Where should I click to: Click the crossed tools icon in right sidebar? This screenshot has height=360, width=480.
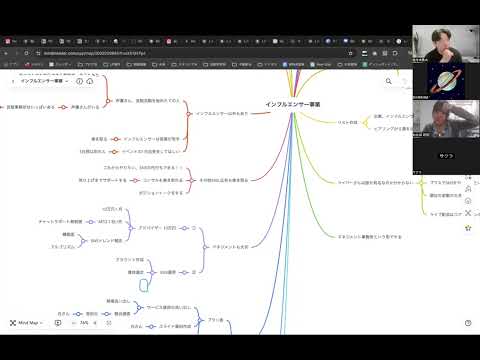tap(468, 213)
